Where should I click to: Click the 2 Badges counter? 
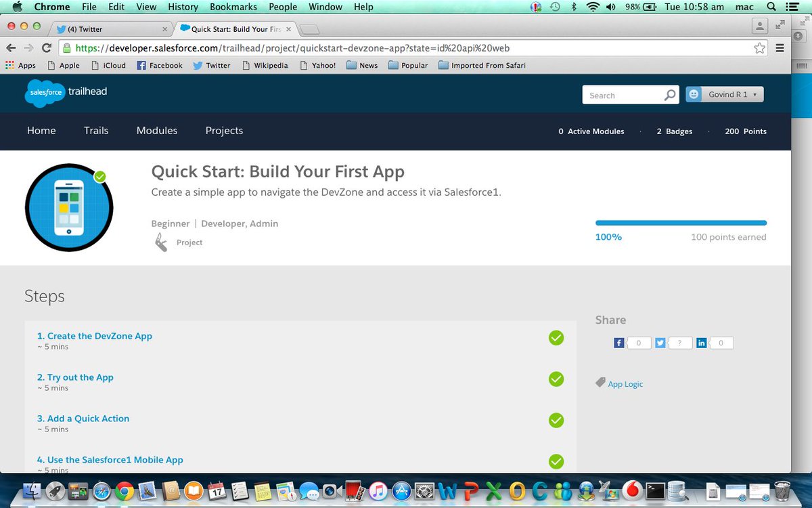click(x=674, y=131)
